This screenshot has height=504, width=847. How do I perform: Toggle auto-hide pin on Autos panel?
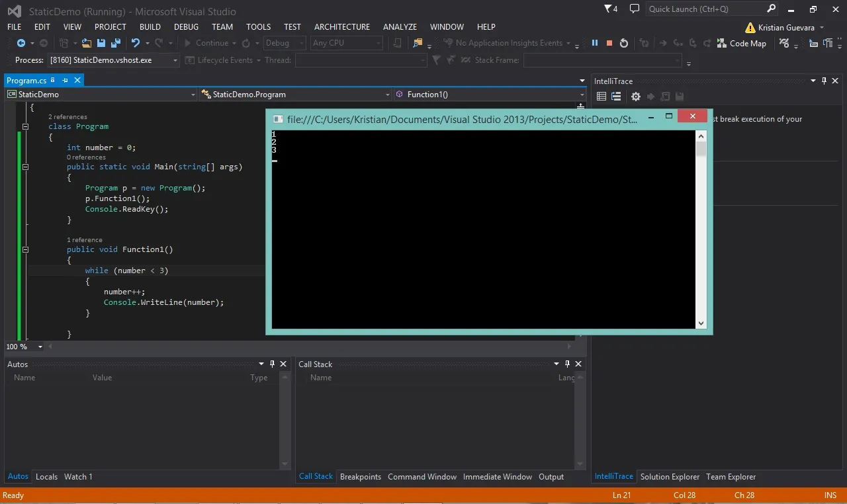pyautogui.click(x=272, y=364)
